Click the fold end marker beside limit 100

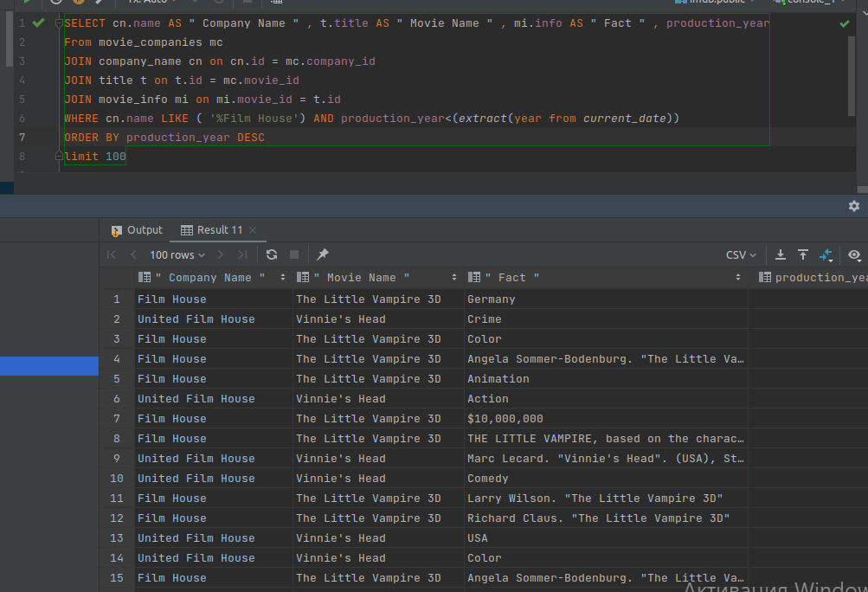point(59,156)
